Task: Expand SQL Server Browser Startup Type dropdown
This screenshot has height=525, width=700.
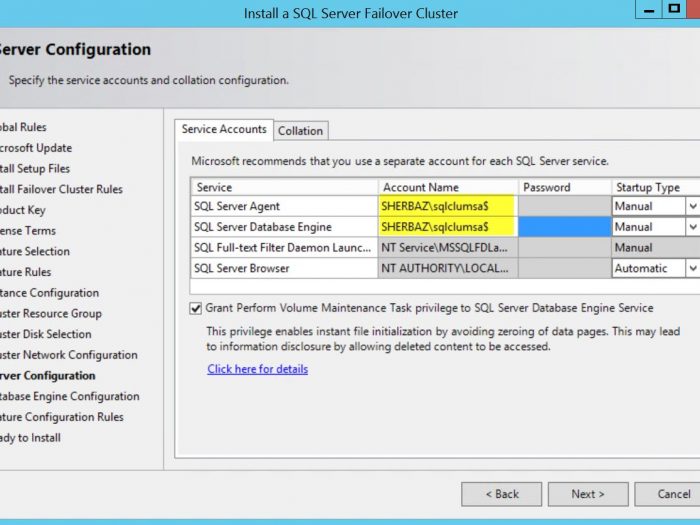Action: 691,268
